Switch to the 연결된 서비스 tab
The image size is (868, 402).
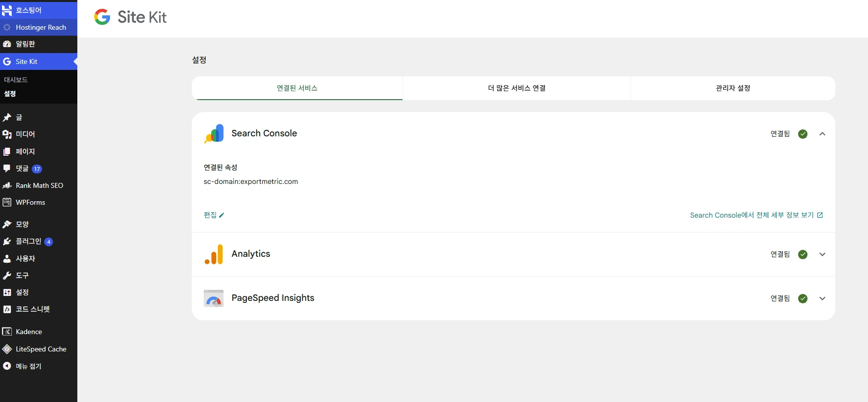point(297,88)
